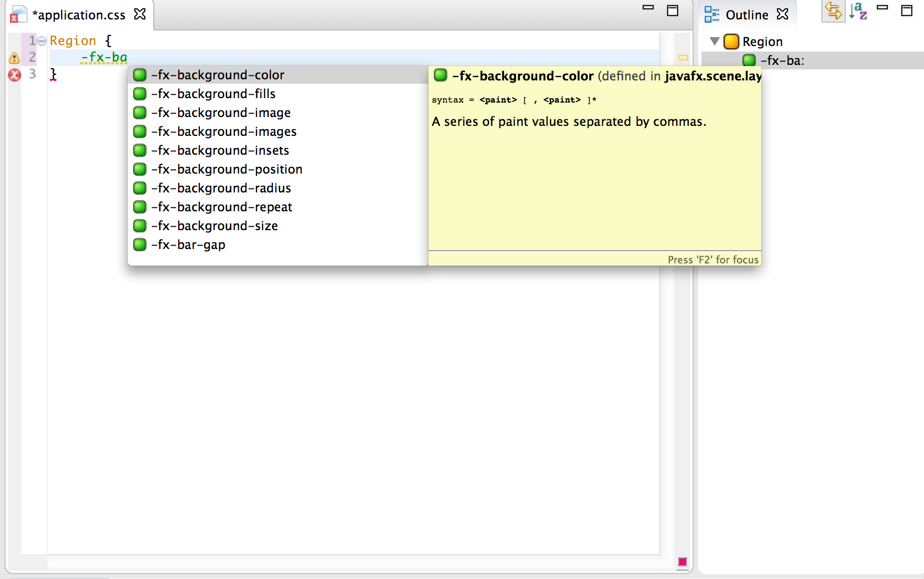Toggle Link with Editor in Outline
924x579 pixels.
[x=833, y=11]
